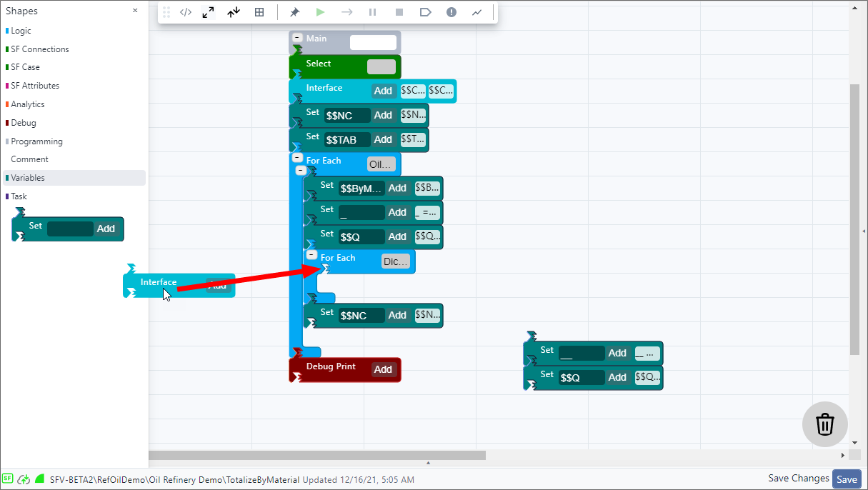
Task: Click Add on the Debug Print block
Action: [x=384, y=369]
